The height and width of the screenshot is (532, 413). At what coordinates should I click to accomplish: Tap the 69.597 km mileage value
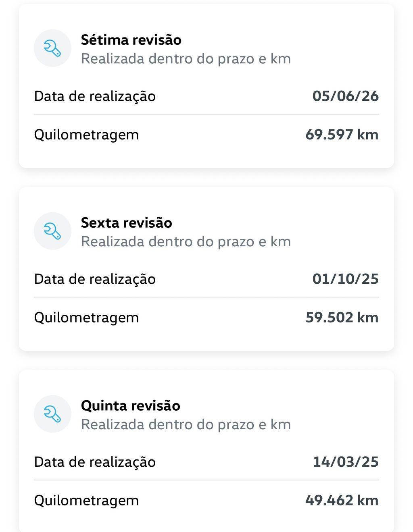342,135
